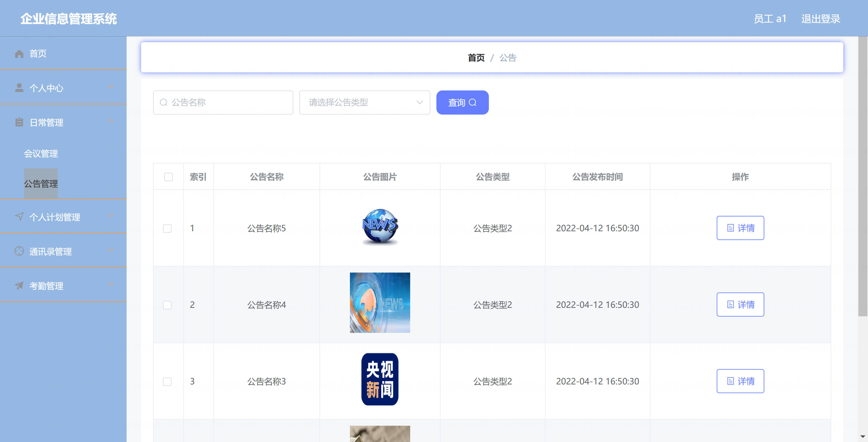Click the person icon beside 个人中心
The width and height of the screenshot is (868, 442).
point(19,88)
